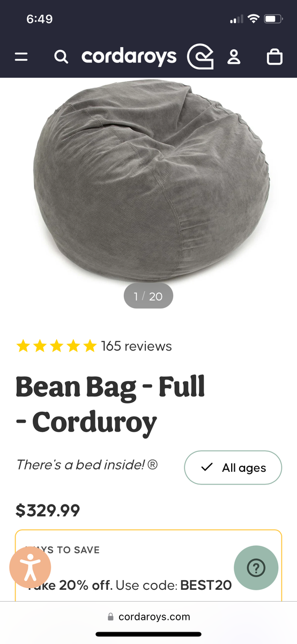Open the accessibility options widget
Viewport: 297px width, 644px height.
pos(30,568)
